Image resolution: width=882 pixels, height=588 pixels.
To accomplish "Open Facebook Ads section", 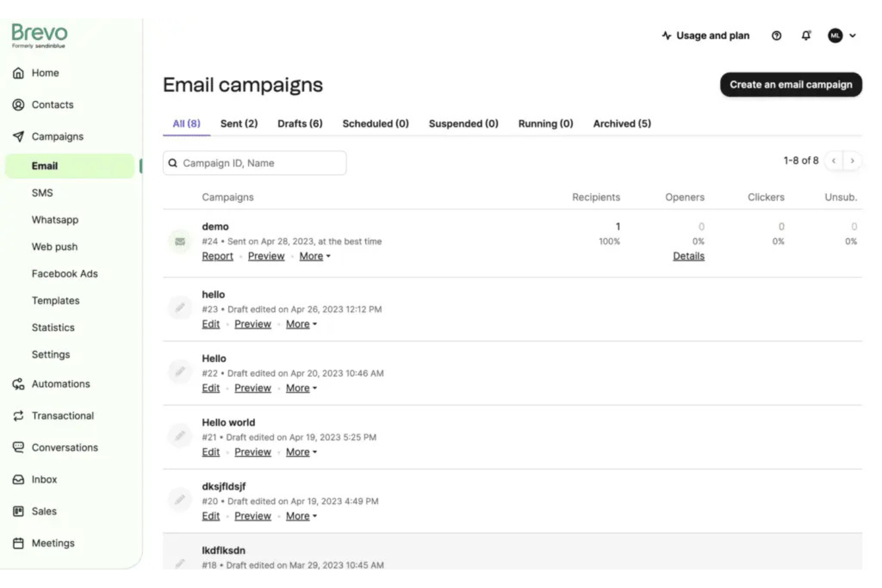I will click(64, 273).
